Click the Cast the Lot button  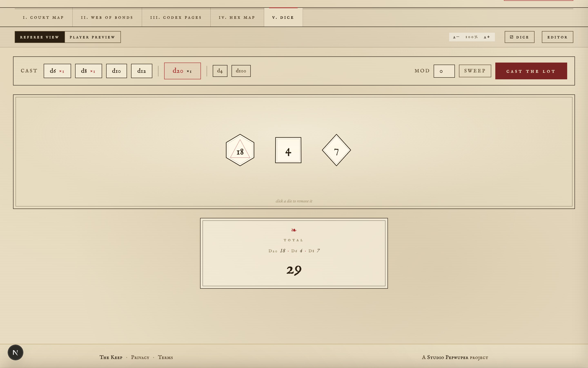pyautogui.click(x=531, y=71)
